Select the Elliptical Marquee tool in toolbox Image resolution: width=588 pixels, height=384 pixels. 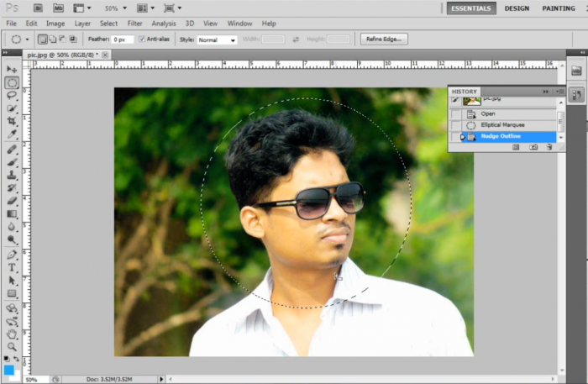[12, 82]
